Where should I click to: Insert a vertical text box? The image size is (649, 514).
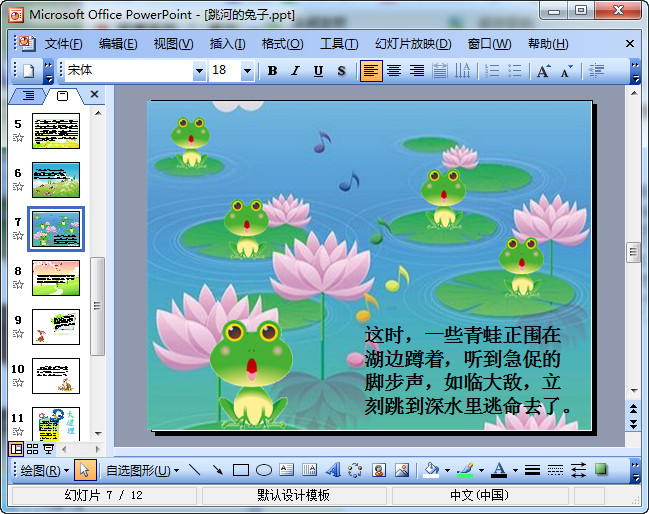(x=309, y=470)
